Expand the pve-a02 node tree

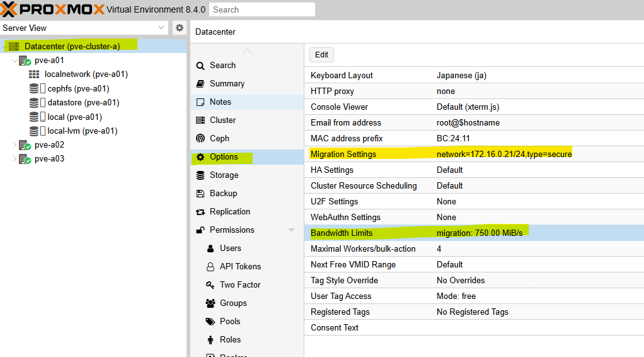[15, 145]
